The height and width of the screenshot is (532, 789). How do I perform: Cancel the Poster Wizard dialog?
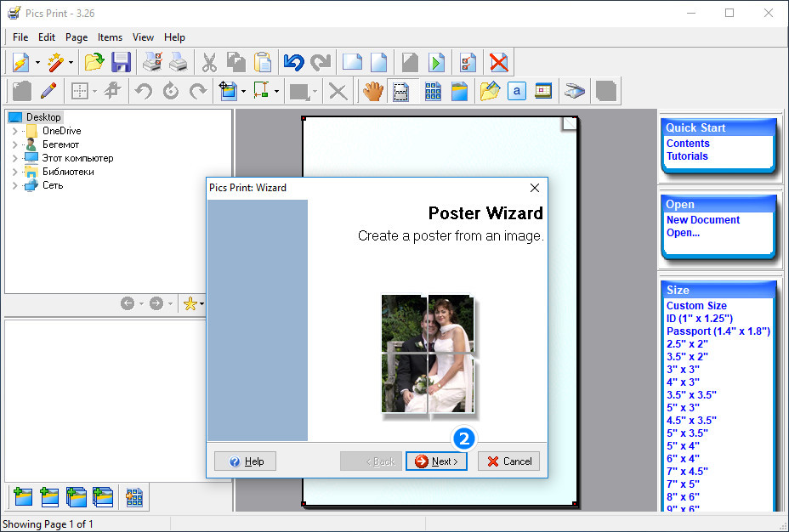coord(508,461)
